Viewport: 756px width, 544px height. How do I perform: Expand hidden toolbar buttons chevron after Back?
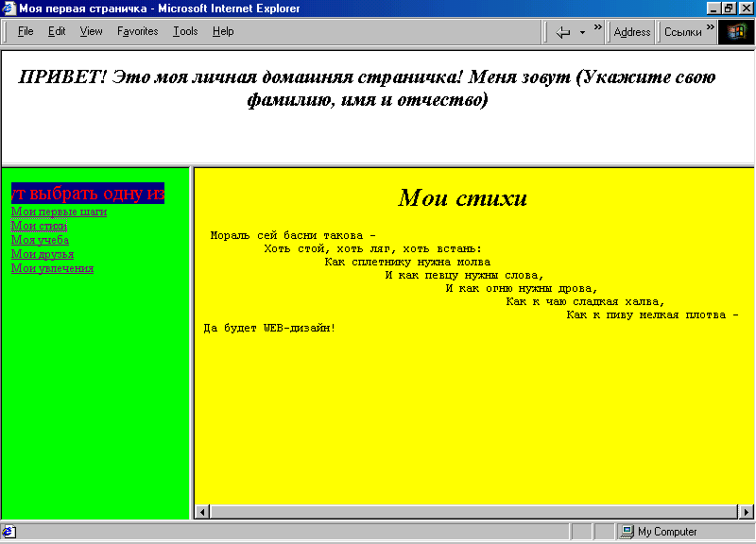tap(598, 27)
